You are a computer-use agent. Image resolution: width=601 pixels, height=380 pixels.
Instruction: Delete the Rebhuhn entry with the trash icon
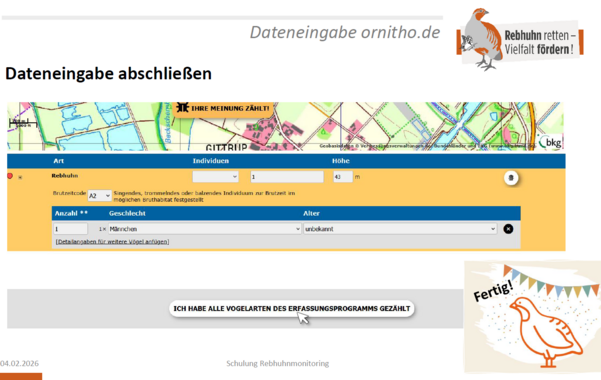point(511,178)
